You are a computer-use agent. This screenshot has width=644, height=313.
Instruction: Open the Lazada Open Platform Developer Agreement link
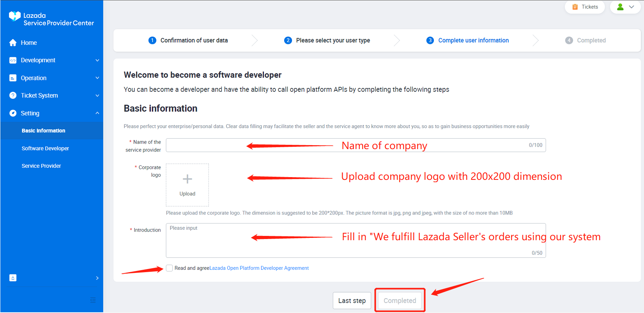point(259,268)
